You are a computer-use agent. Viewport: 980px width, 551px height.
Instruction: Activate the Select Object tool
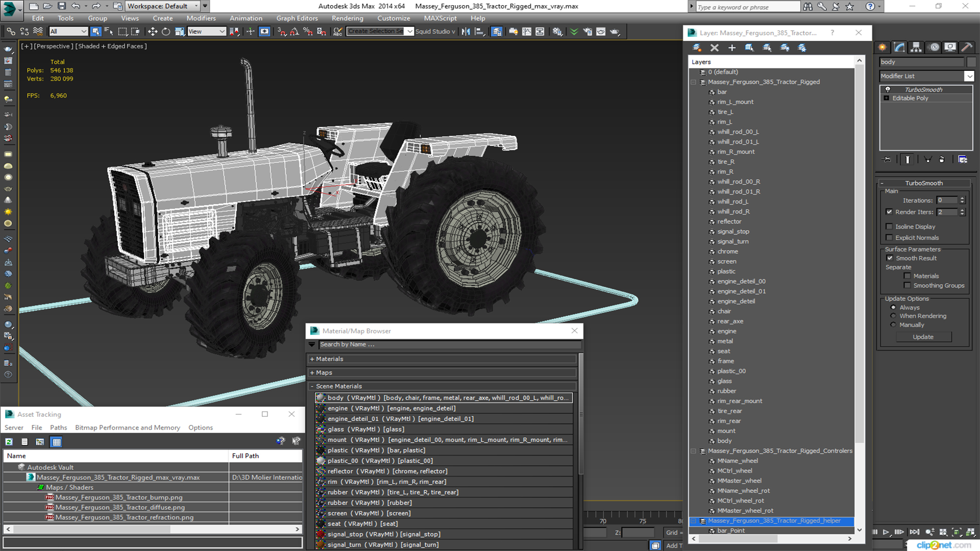[x=95, y=32]
